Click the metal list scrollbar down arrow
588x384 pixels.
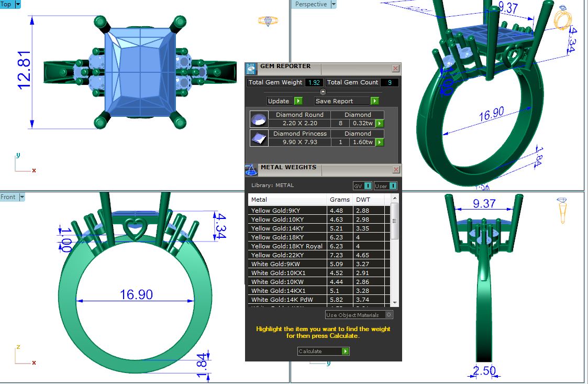pos(395,303)
